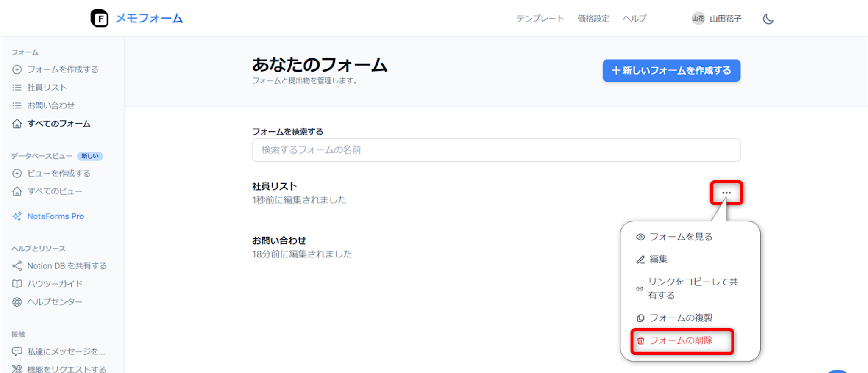Click the メモフォーム logo icon
Viewport: 868px width, 373px height.
(x=99, y=18)
